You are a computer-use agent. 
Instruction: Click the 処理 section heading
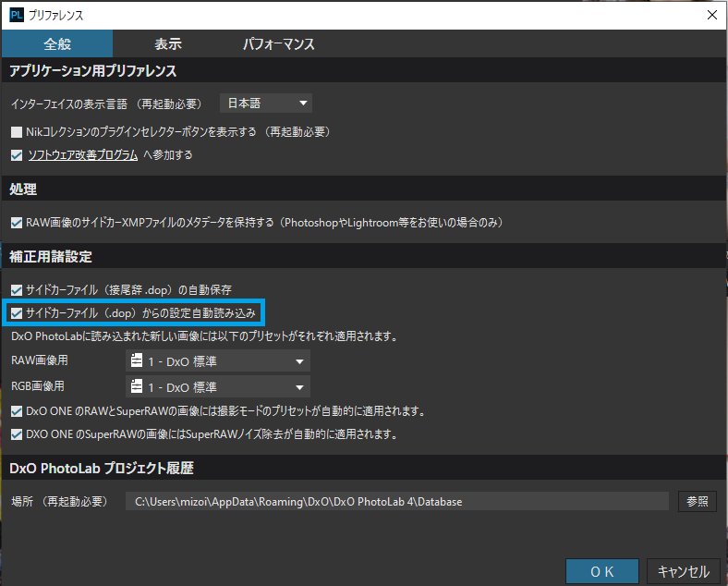click(23, 189)
